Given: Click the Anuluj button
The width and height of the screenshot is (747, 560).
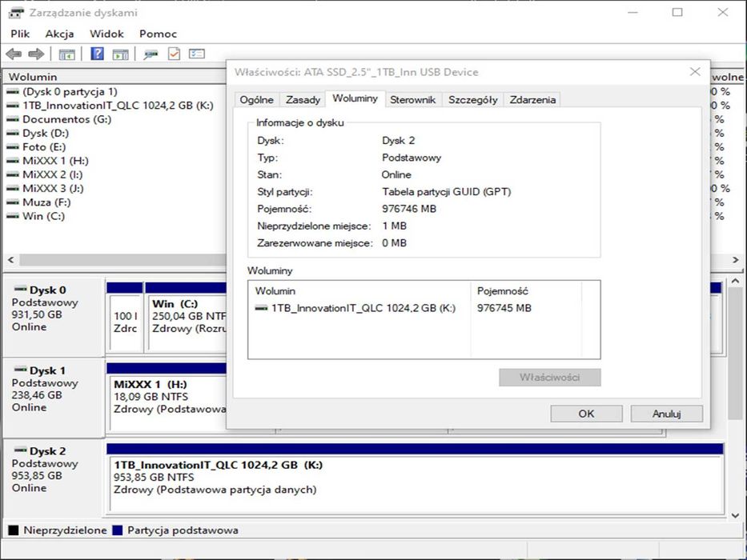Looking at the screenshot, I should (x=666, y=414).
